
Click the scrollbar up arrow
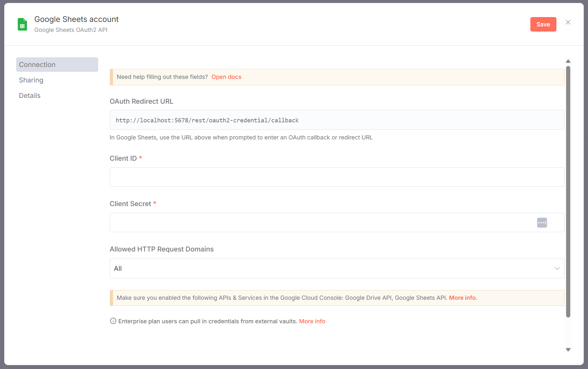[568, 61]
